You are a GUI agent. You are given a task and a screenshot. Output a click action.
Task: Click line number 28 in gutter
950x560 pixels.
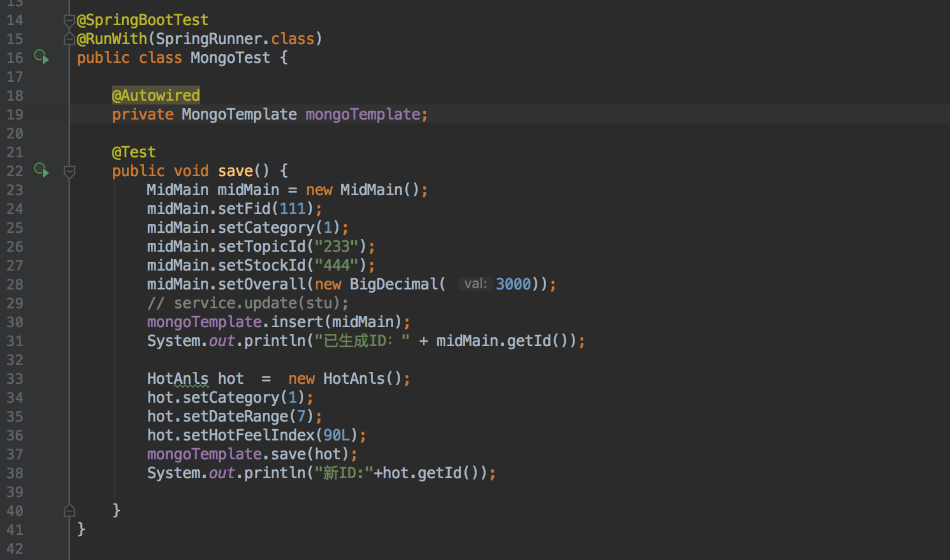(14, 284)
